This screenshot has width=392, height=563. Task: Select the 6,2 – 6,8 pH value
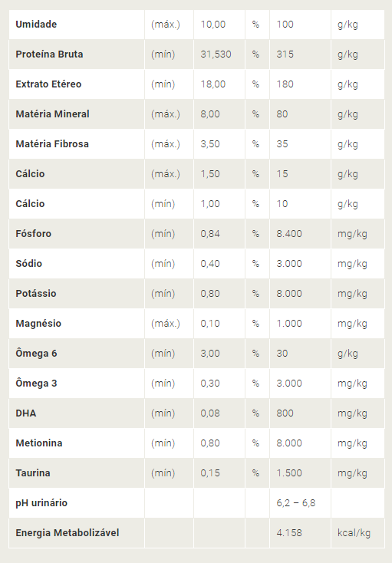[296, 502]
